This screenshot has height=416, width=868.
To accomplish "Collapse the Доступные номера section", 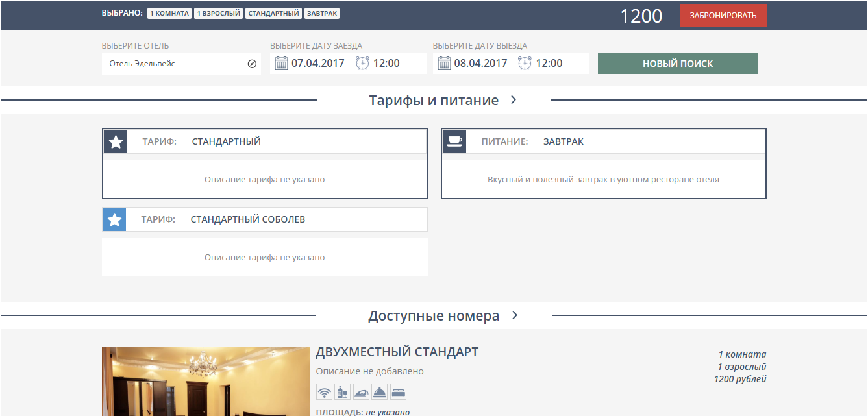I will click(514, 315).
